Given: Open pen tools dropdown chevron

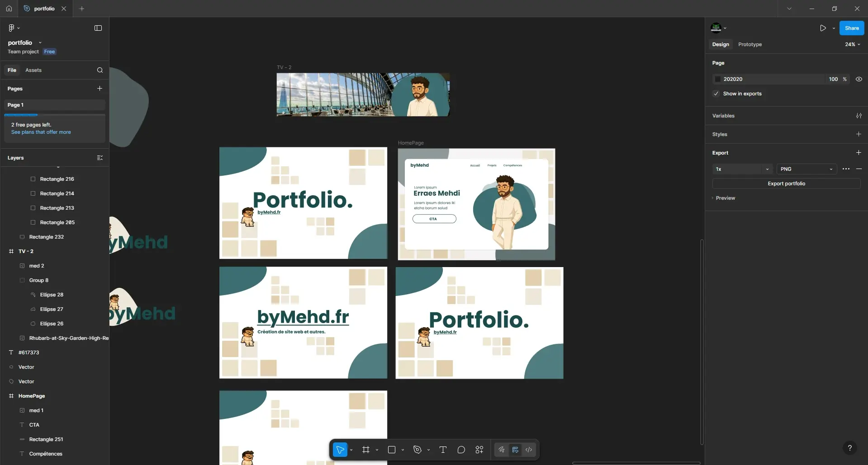Looking at the screenshot, I should pos(428,450).
